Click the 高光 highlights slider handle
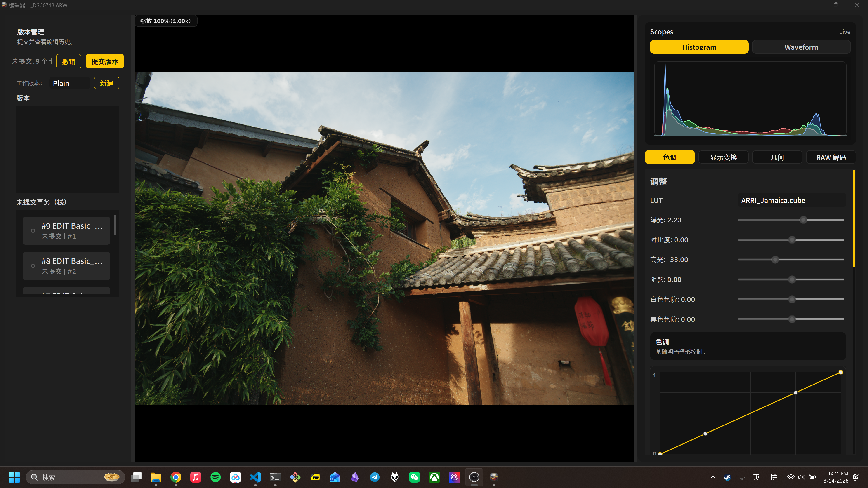868x488 pixels. (x=775, y=260)
